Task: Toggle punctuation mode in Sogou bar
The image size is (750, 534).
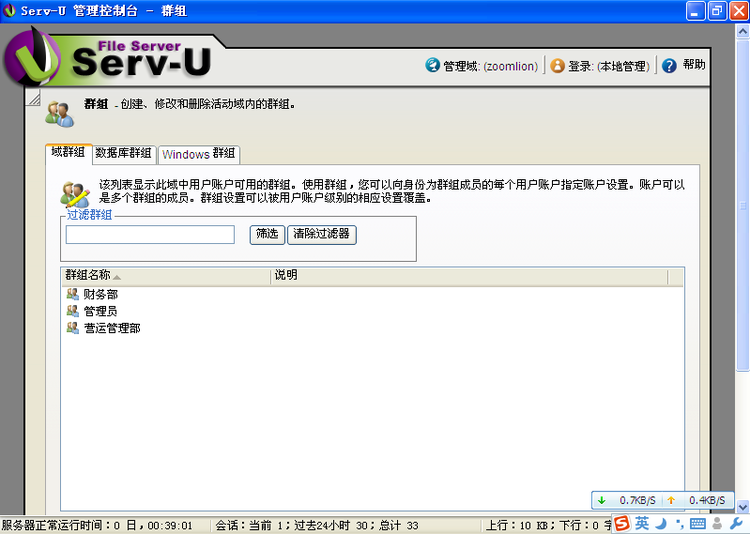Action: (x=678, y=523)
